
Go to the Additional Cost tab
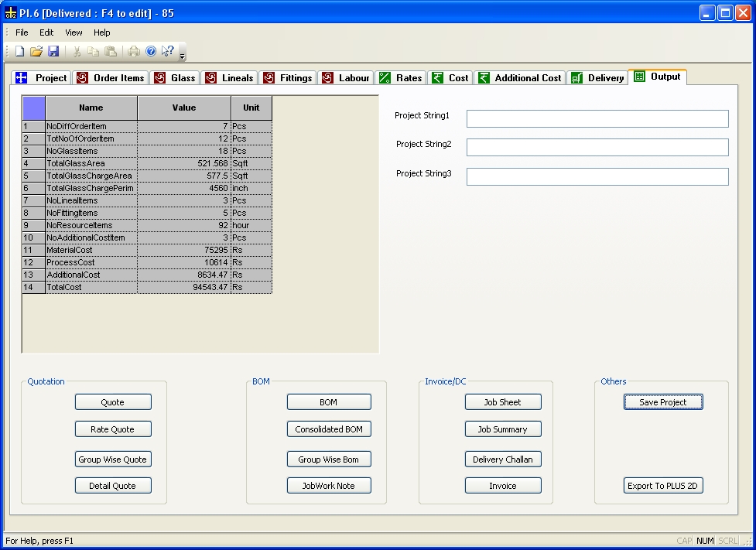point(519,78)
